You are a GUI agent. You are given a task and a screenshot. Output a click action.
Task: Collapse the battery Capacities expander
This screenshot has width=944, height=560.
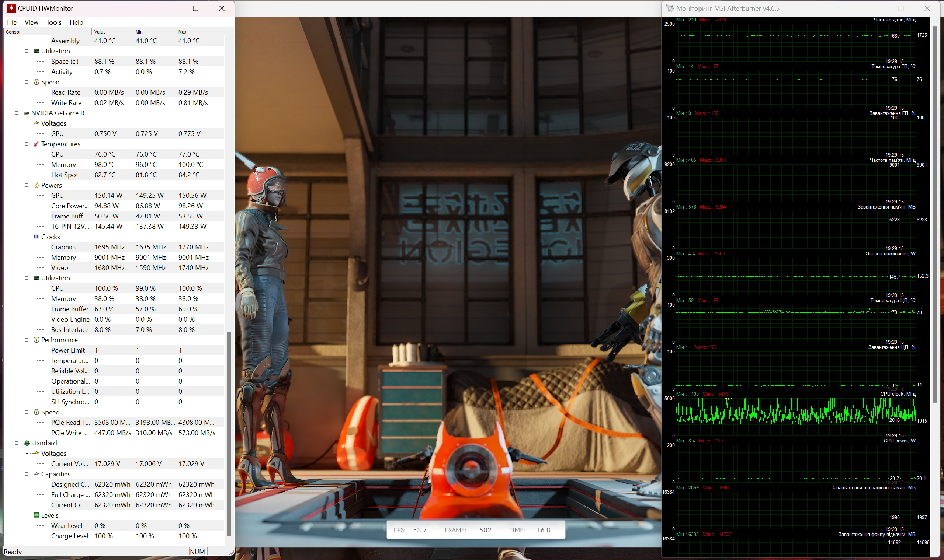[x=27, y=474]
